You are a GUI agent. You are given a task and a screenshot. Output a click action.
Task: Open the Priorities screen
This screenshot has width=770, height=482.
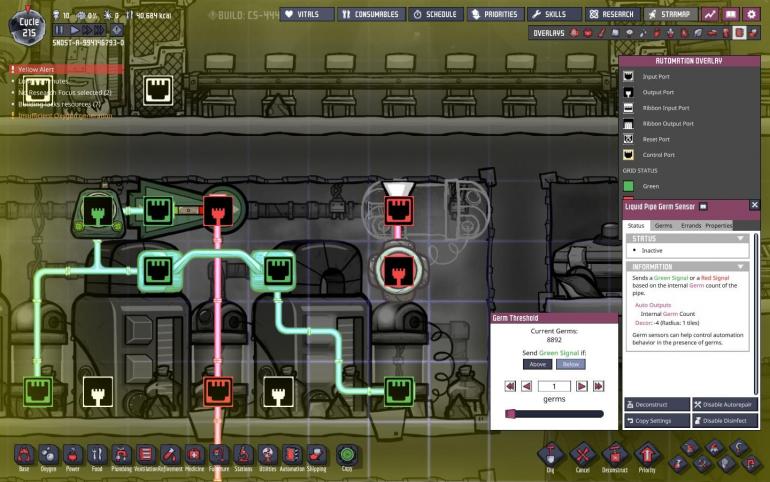(495, 15)
